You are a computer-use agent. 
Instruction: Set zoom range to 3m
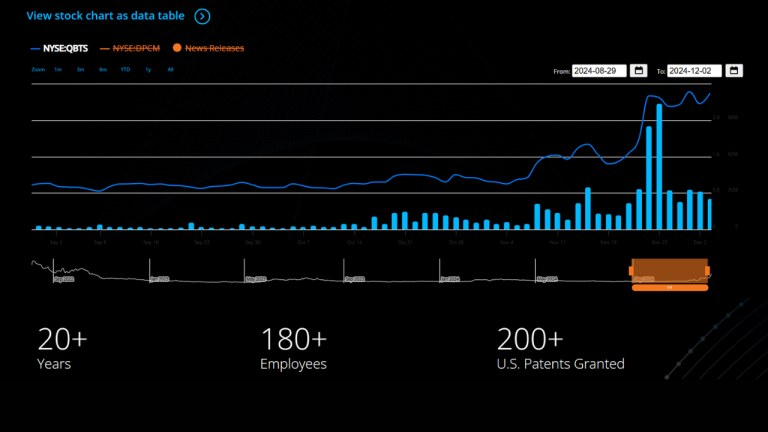pyautogui.click(x=80, y=70)
